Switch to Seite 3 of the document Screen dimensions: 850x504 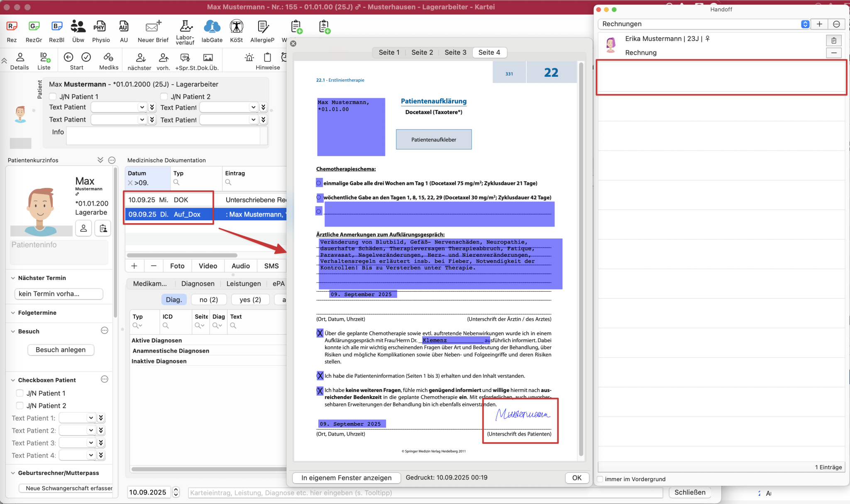point(455,52)
